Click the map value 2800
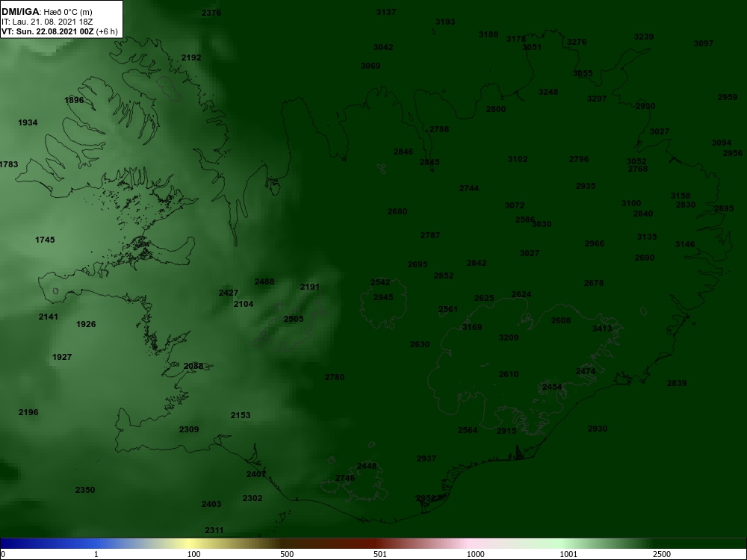The width and height of the screenshot is (747, 560). tap(495, 109)
